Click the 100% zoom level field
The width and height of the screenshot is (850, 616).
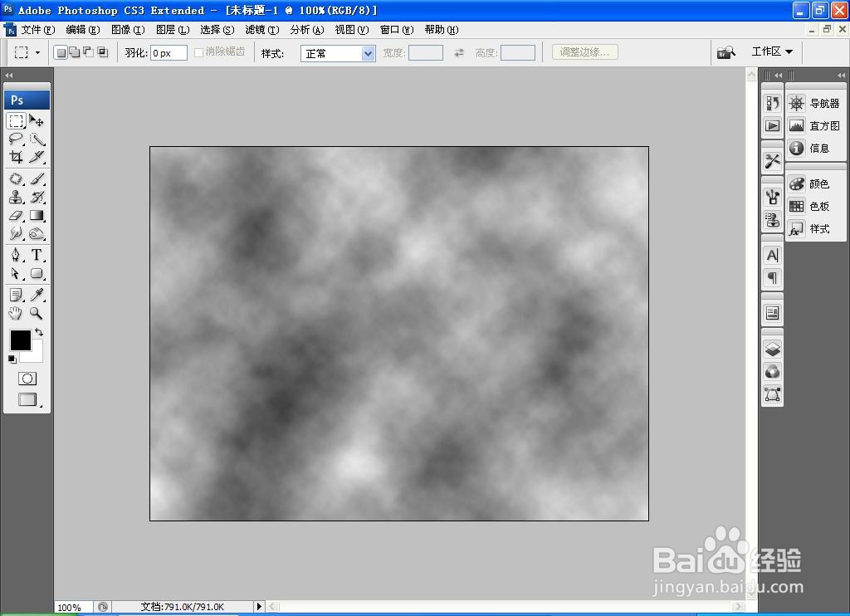coord(74,608)
